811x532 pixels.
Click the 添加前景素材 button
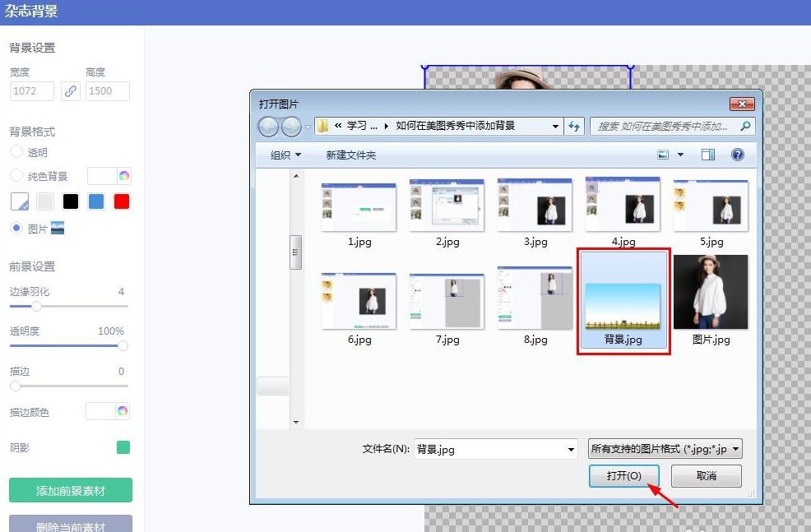71,491
